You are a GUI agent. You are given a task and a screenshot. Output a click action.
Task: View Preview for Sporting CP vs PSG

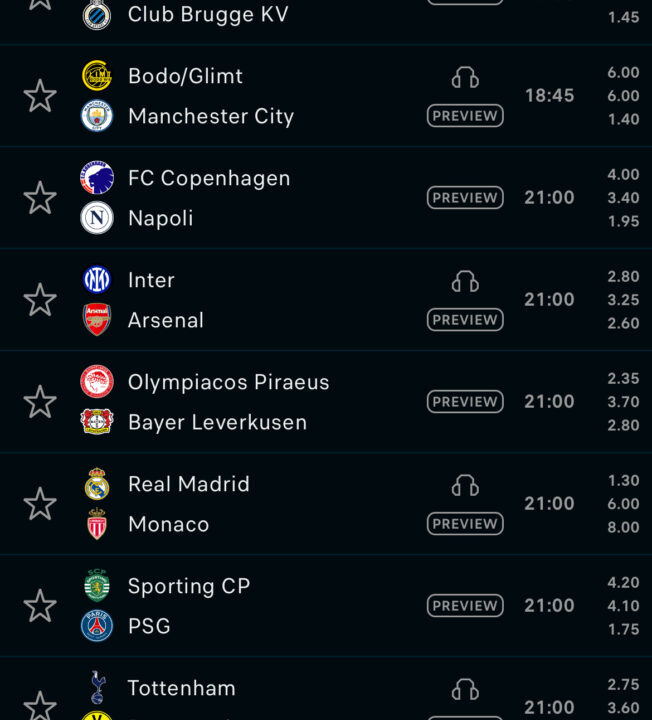[465, 606]
